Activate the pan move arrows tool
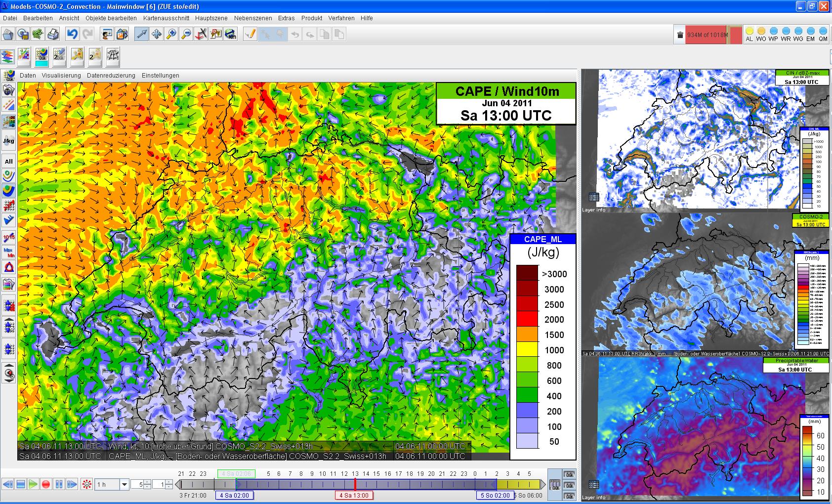Screen dimensions: 832x504 157,35
